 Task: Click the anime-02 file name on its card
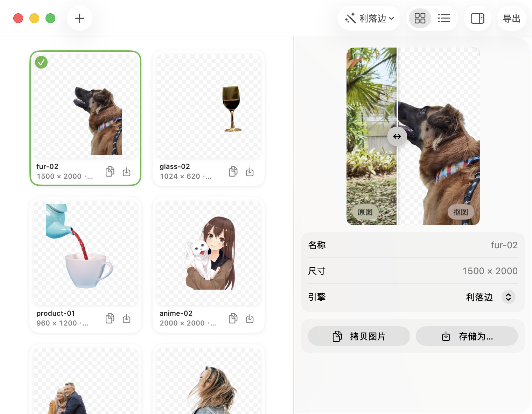pyautogui.click(x=176, y=313)
